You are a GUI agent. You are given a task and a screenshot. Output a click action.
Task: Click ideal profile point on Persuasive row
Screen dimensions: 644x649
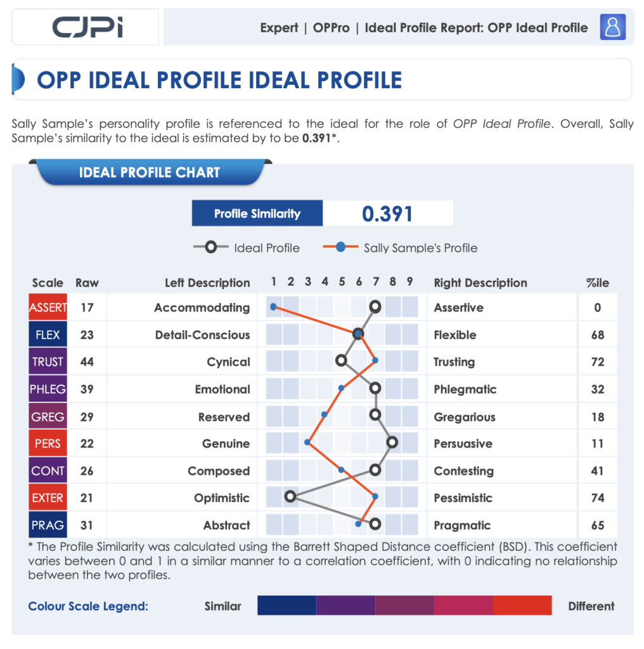pyautogui.click(x=392, y=442)
